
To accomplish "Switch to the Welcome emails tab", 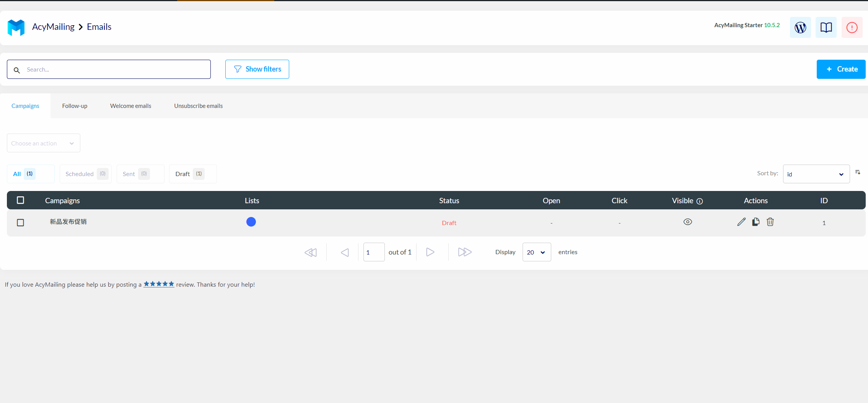I will tap(130, 106).
